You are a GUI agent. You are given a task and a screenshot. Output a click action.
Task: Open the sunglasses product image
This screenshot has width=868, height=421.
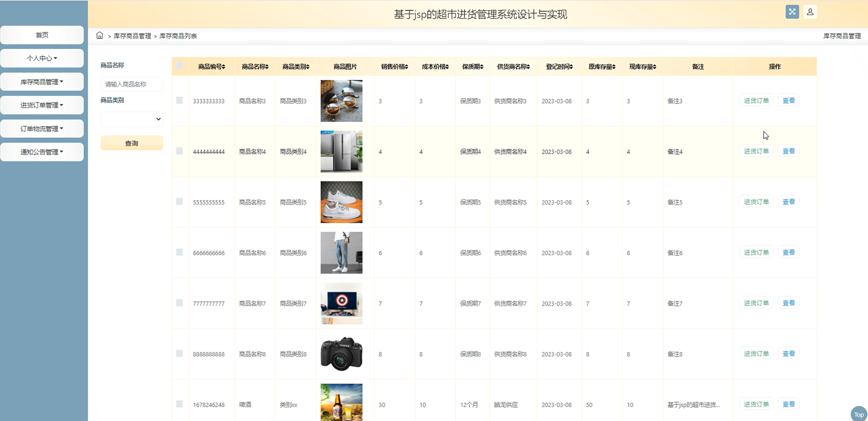coord(341,101)
